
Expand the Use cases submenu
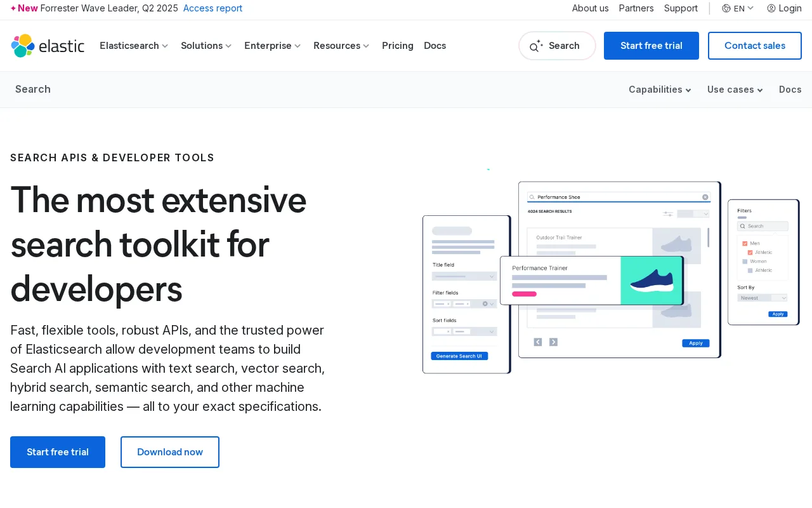coord(735,90)
